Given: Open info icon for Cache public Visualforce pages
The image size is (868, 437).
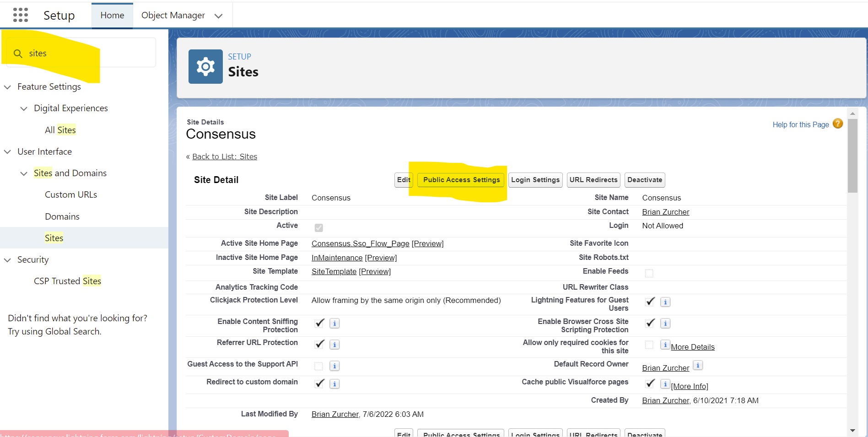Looking at the screenshot, I should (x=665, y=384).
